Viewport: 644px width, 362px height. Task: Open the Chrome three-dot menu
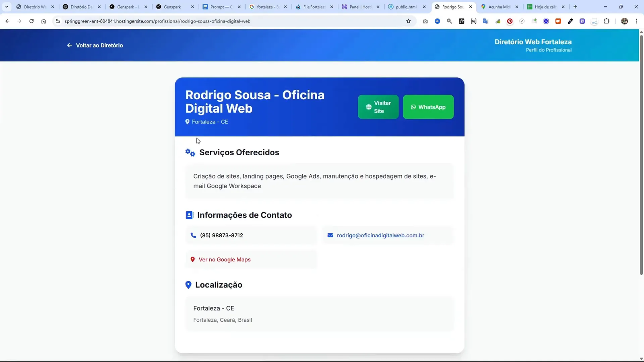coord(636,21)
